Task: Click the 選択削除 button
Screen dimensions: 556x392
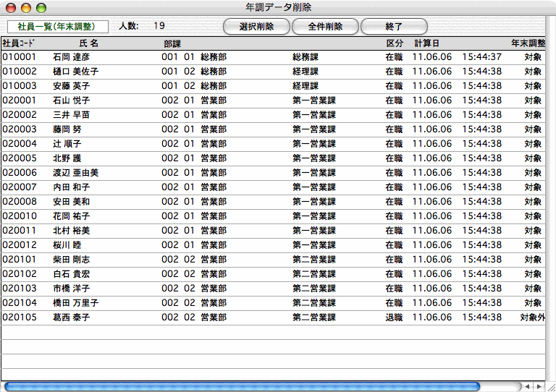Action: click(256, 27)
